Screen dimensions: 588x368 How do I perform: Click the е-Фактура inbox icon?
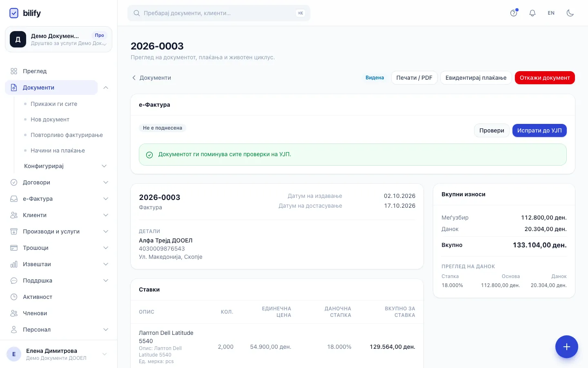pyautogui.click(x=14, y=199)
